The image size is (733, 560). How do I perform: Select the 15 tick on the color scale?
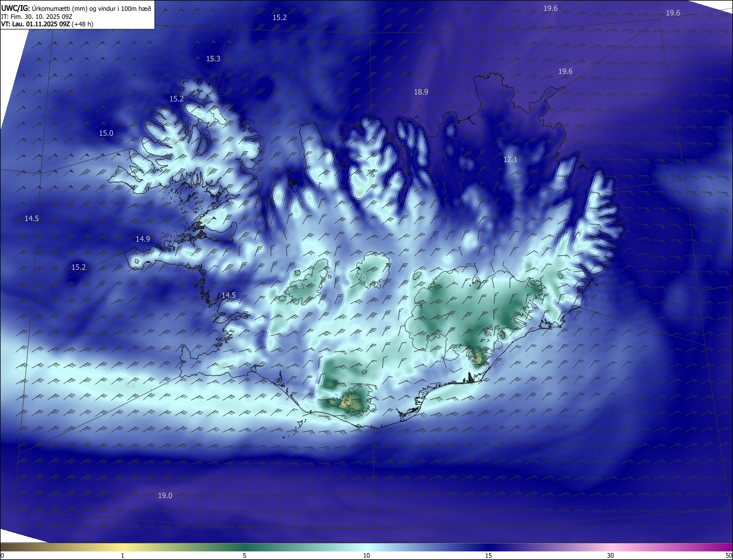[488, 555]
